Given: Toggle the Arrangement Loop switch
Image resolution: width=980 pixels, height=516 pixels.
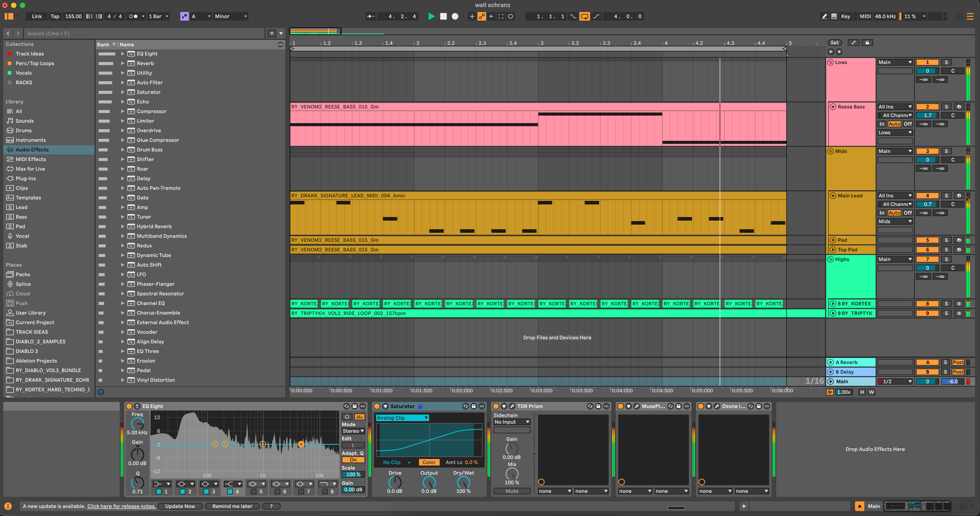Looking at the screenshot, I should (585, 16).
